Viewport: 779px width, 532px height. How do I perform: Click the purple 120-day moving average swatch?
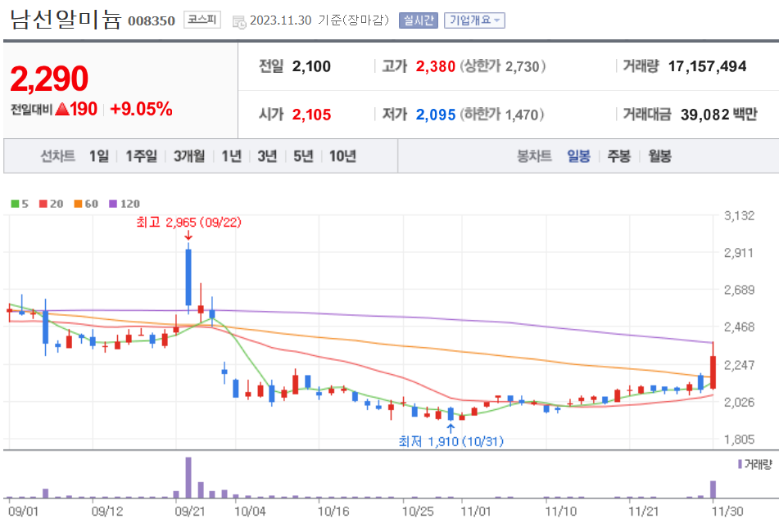pos(113,204)
